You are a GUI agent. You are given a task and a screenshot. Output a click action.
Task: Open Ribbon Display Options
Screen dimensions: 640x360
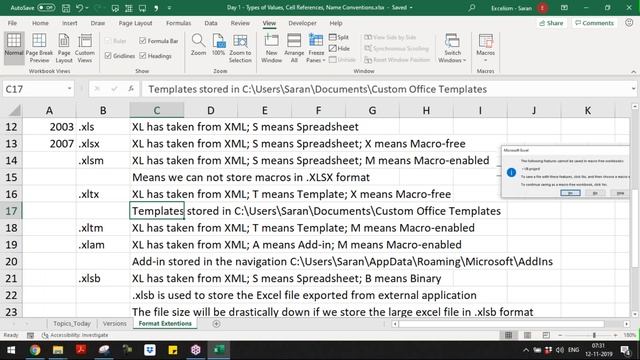pos(564,8)
